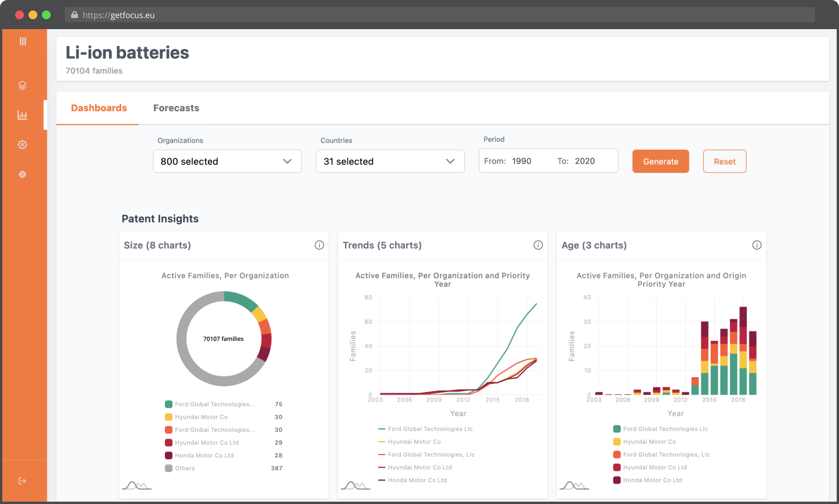The height and width of the screenshot is (504, 839).
Task: Show info for Age charts card
Action: coord(757,245)
